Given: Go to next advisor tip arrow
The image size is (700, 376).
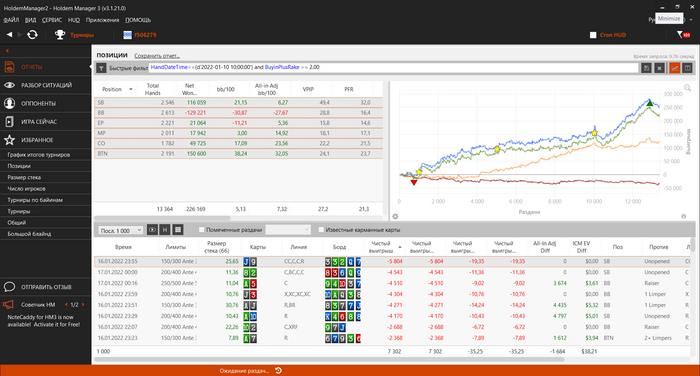Looking at the screenshot, I should (x=83, y=305).
